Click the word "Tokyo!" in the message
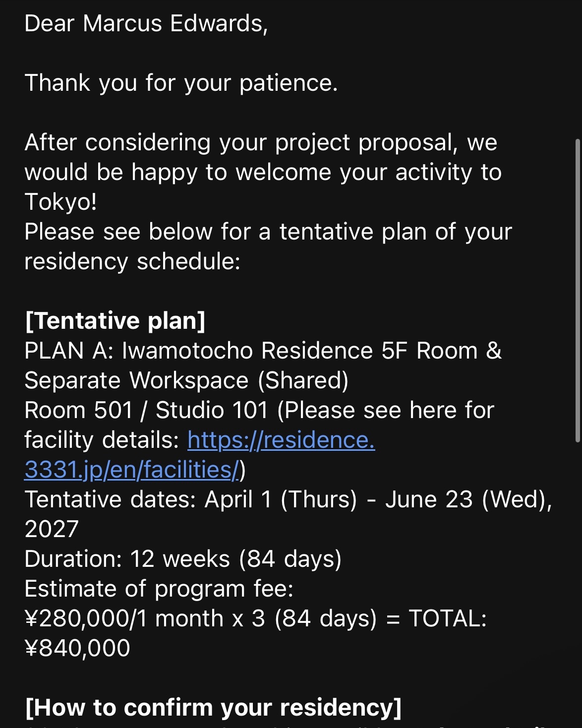 (60, 202)
